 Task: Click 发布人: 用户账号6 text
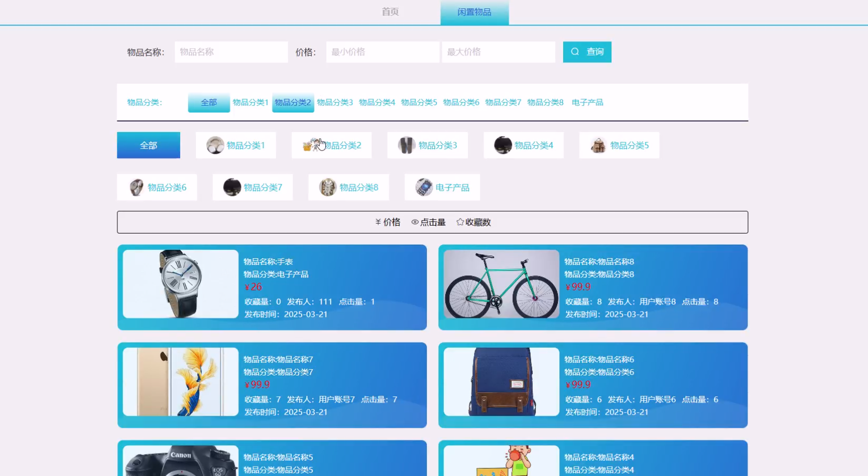tap(642, 400)
